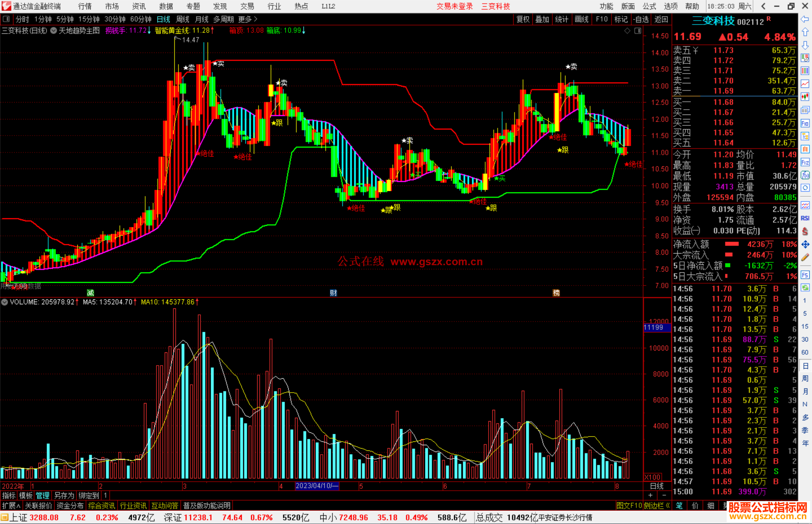Toggle the VOLUME panel collapse circle button

pyautogui.click(x=5, y=302)
